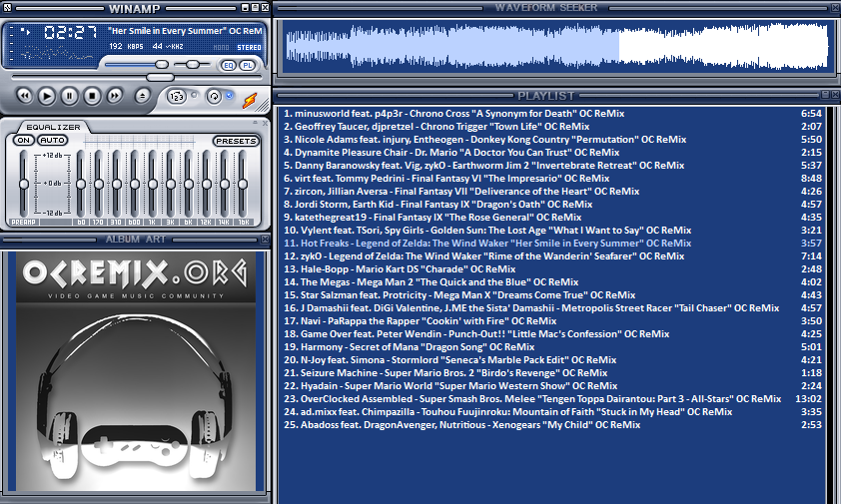The height and width of the screenshot is (504, 841).
Task: Skip to the next track
Action: pos(114,96)
